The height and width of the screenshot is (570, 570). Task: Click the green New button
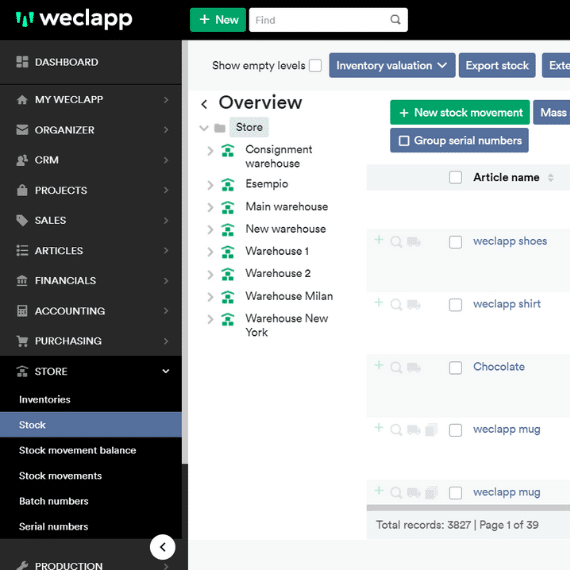click(x=218, y=20)
